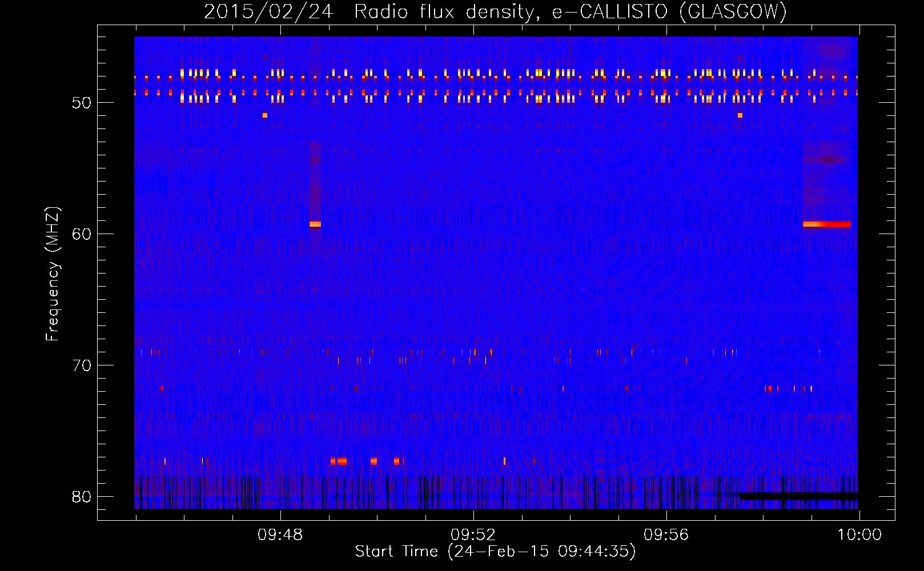The width and height of the screenshot is (924, 571).
Task: Click the '60' frequency tick label
Action: (82, 234)
